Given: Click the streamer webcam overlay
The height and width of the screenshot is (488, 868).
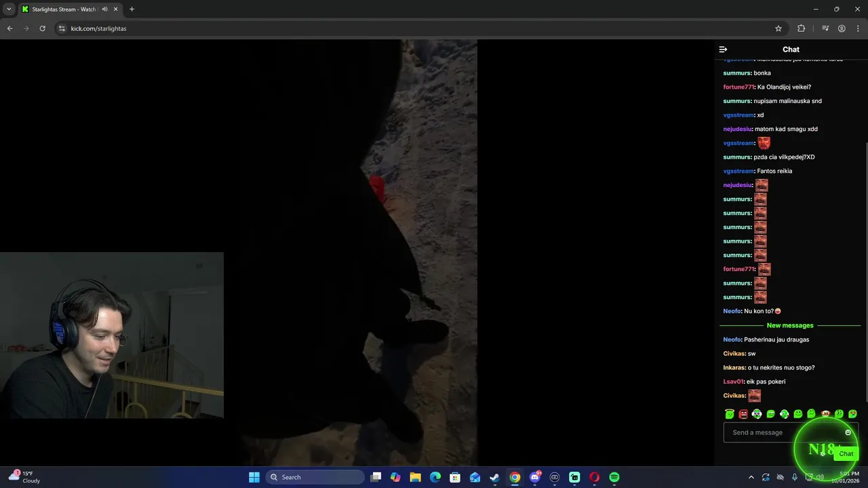Looking at the screenshot, I should click(x=112, y=335).
